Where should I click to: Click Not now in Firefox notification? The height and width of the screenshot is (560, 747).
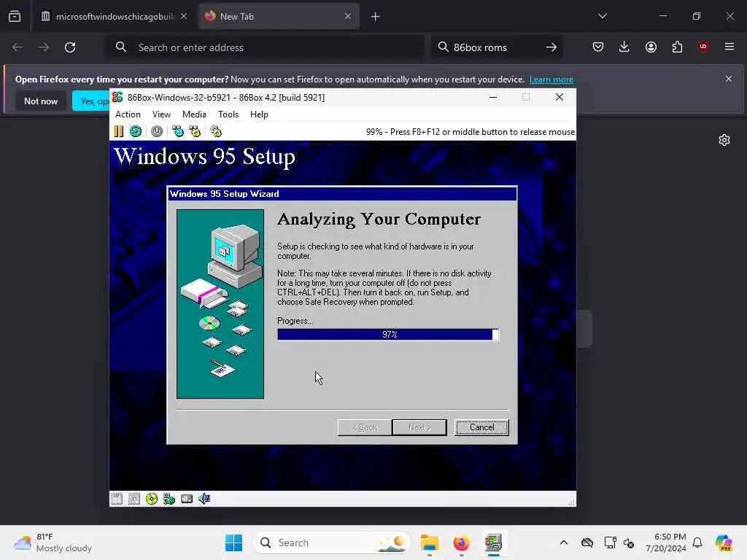pyautogui.click(x=41, y=101)
